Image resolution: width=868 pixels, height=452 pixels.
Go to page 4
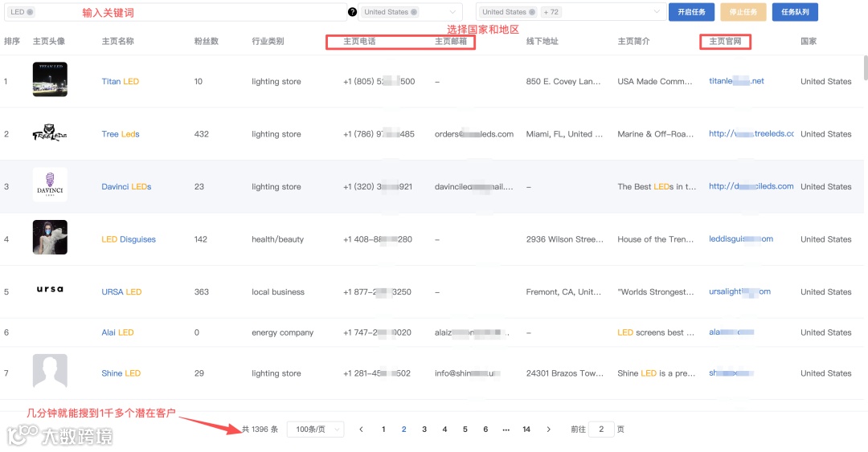(x=444, y=430)
